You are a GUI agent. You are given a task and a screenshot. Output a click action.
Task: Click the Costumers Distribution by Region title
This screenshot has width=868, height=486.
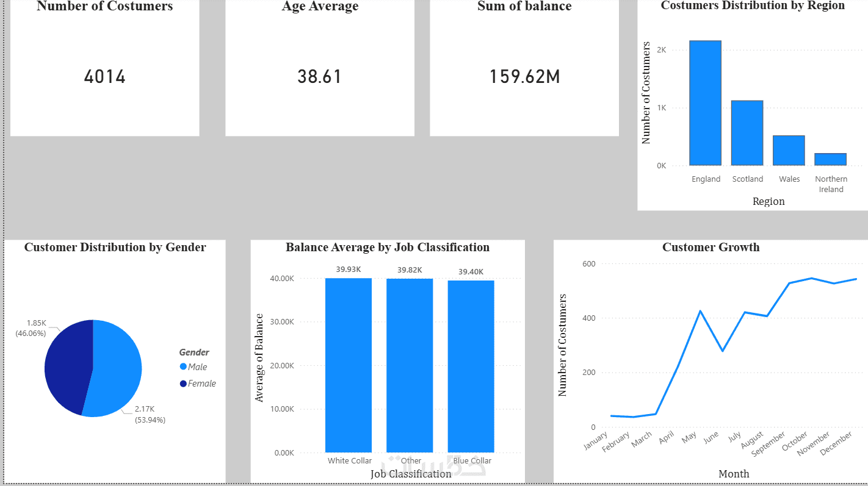(x=753, y=5)
